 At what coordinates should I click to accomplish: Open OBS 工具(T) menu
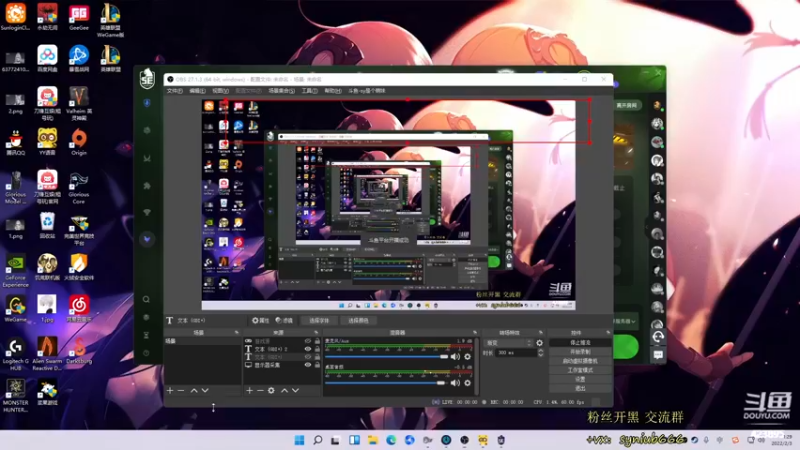click(309, 91)
